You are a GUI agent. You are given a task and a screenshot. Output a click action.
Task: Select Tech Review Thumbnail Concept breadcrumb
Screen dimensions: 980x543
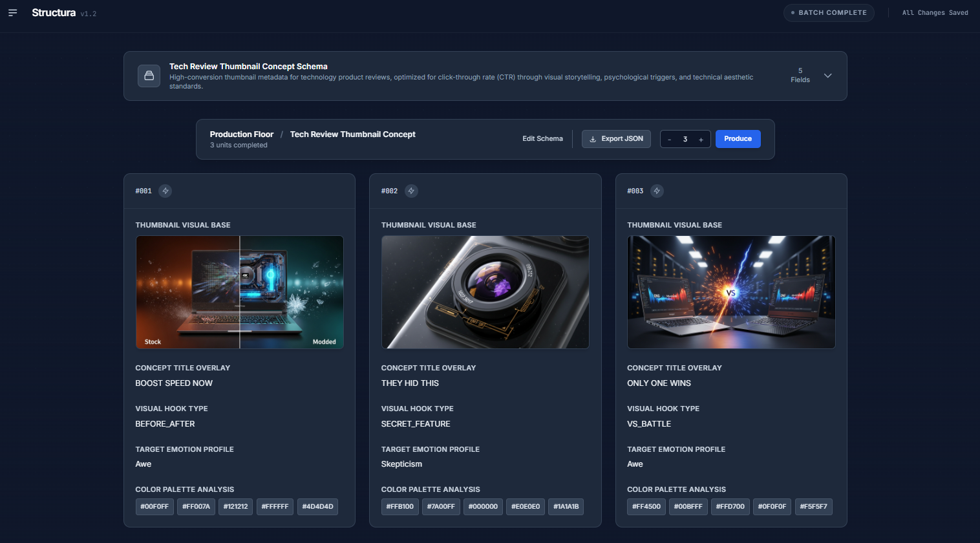[x=352, y=134]
